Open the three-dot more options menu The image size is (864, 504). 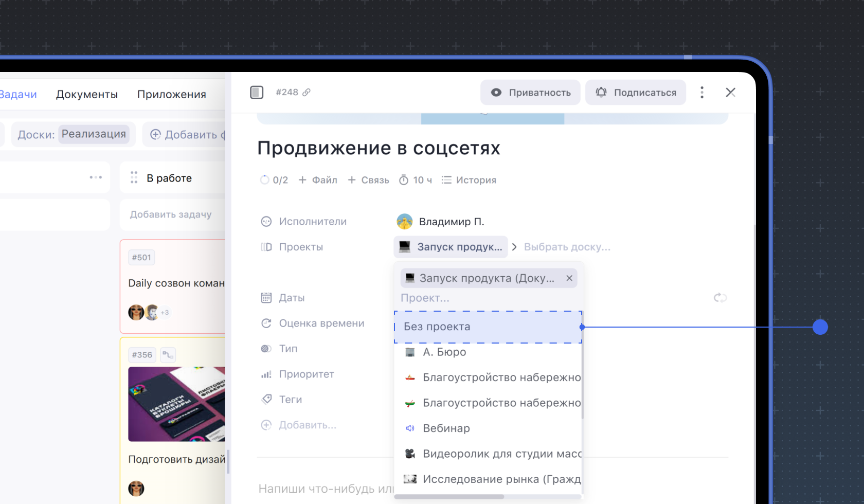pos(701,92)
